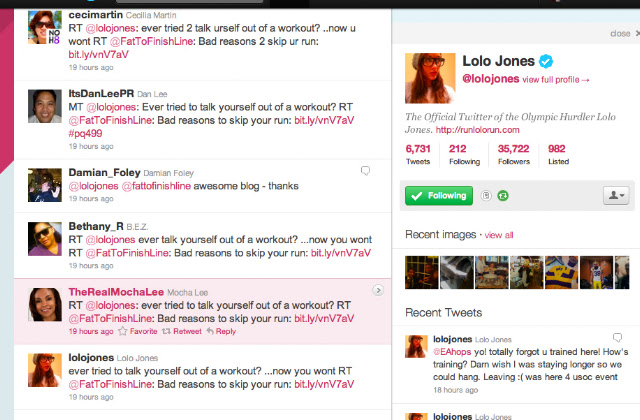This screenshot has height=420, width=640.
Task: Open TheRealMochaLee username link
Action: pos(116,292)
